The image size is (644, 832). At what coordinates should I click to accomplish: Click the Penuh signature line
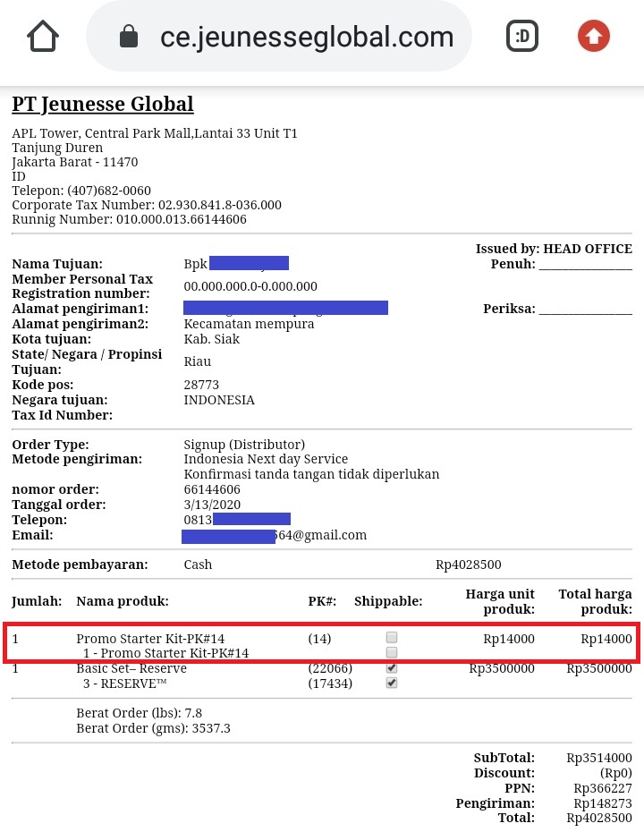585,265
